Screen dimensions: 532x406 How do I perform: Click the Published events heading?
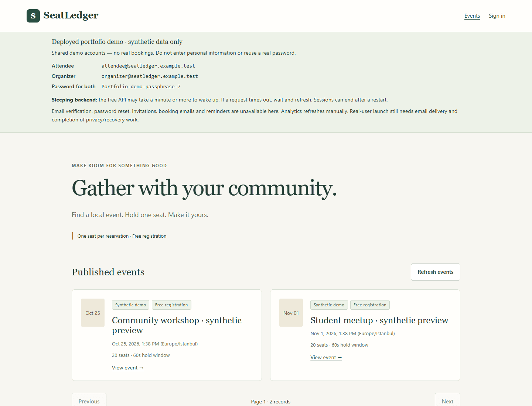pyautogui.click(x=108, y=272)
